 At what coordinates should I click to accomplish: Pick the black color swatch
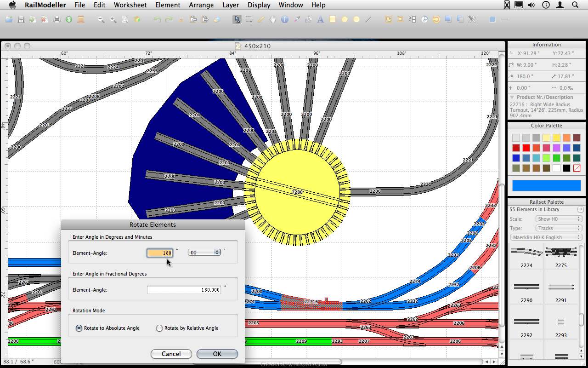[x=567, y=168]
